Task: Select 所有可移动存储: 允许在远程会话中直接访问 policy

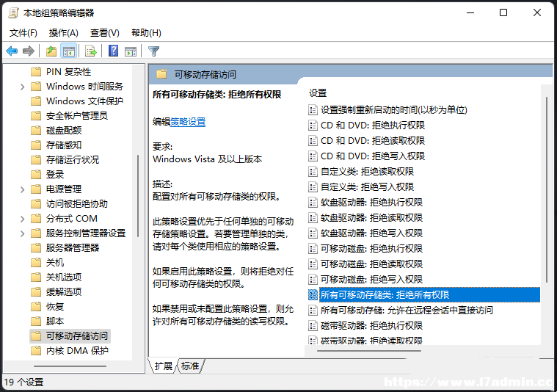Action: tap(407, 311)
